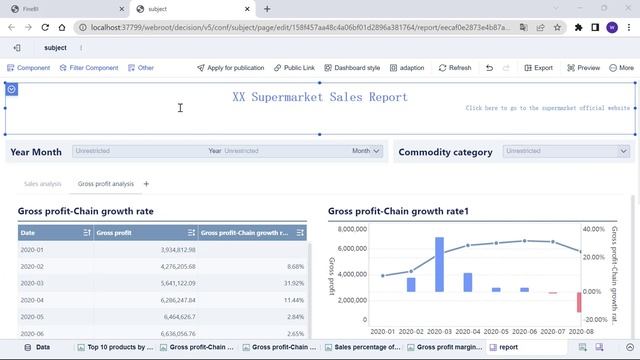Screen dimensions: 640x360
Task: Open the Component menu
Action: pyautogui.click(x=29, y=68)
